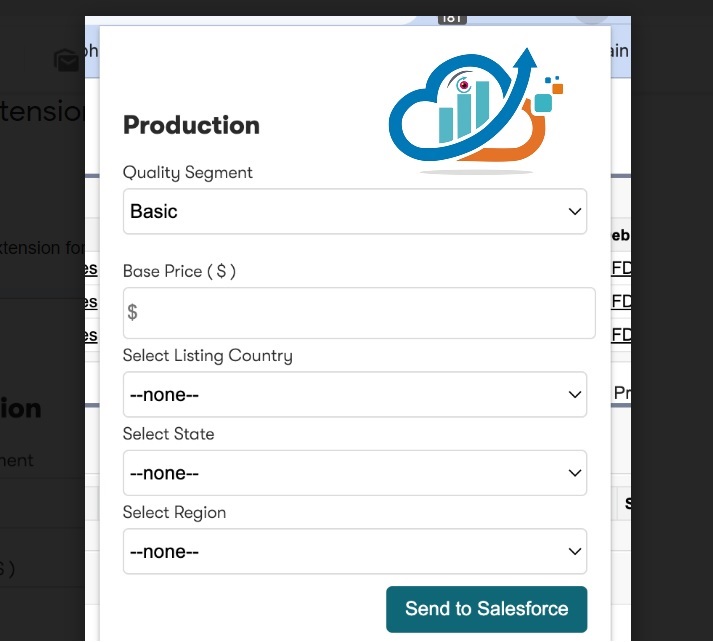The width and height of the screenshot is (713, 642).
Task: Open the Select State dropdown
Action: pos(355,473)
